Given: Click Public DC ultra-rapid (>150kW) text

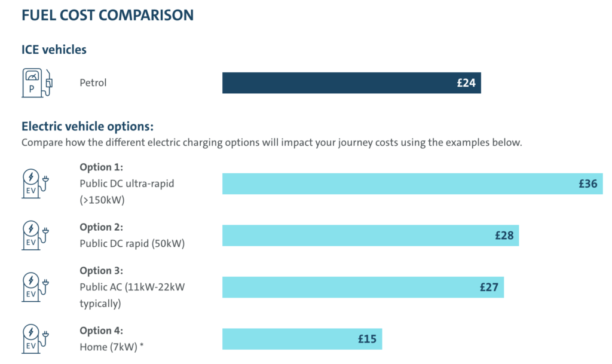Looking at the screenshot, I should [x=127, y=192].
